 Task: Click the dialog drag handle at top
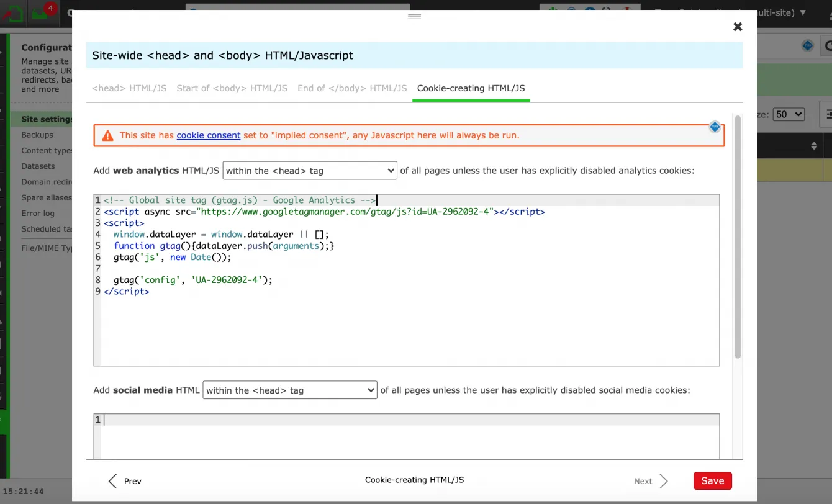[x=415, y=16]
